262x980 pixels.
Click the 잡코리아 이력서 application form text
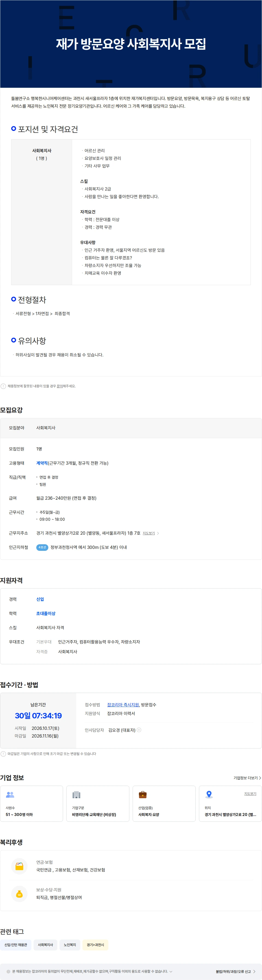coord(121,714)
